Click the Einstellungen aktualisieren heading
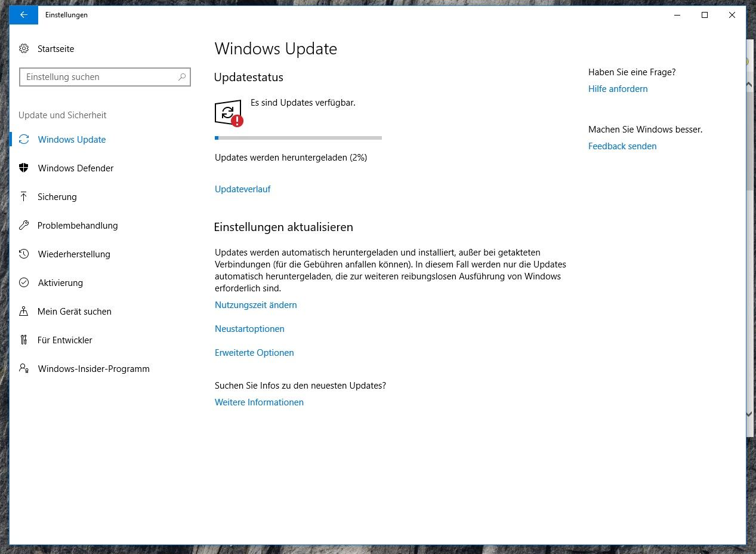Image resolution: width=756 pixels, height=554 pixels. click(283, 227)
